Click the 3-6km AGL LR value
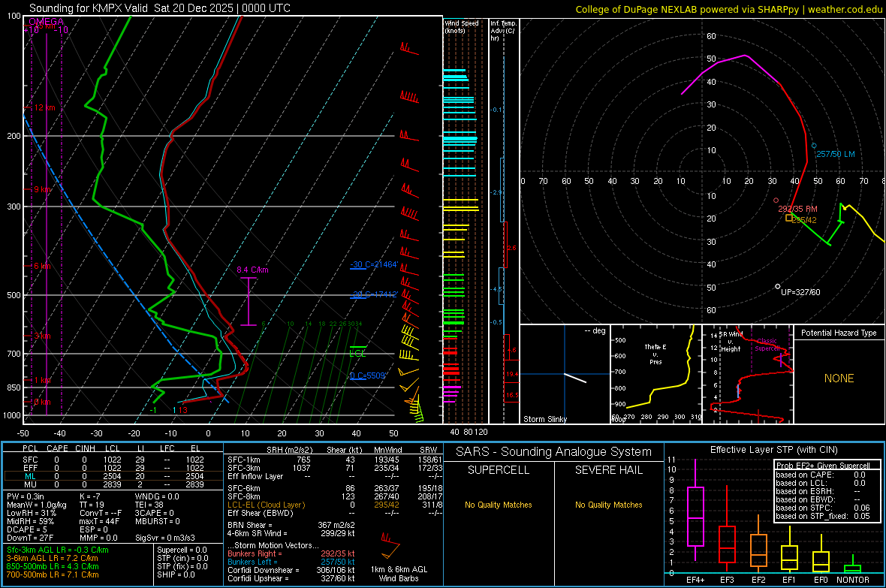This screenshot has width=886, height=588. (53, 558)
